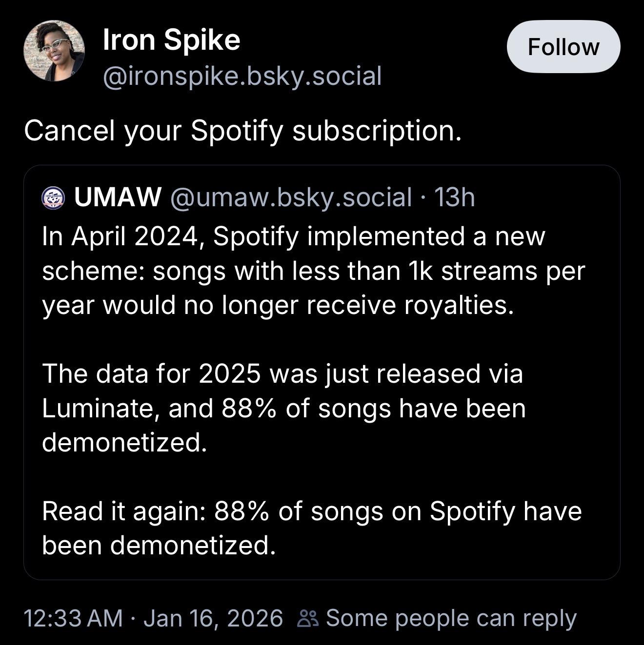Viewport: 644px width, 645px height.
Task: Click the people icon for reply settings
Action: [308, 619]
